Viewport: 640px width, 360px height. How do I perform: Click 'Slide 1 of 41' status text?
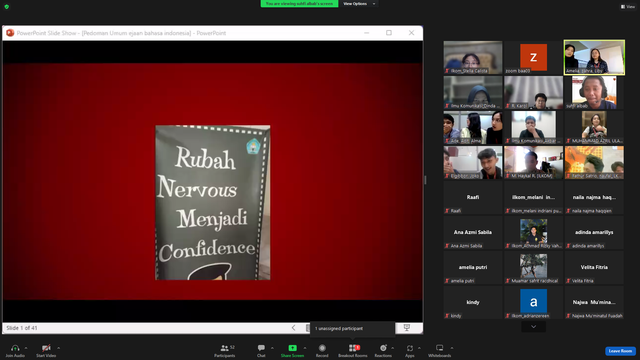coord(22,328)
